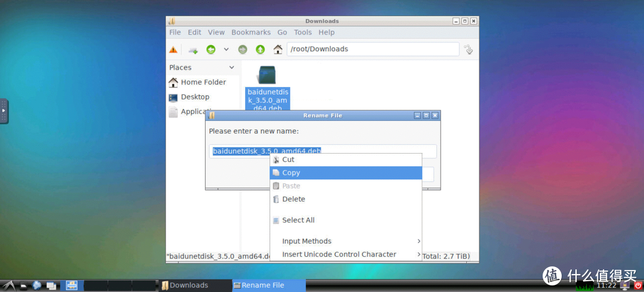Viewport: 644px width, 292px height.
Task: Click the jump-to-path icon beside address bar
Action: 469,49
